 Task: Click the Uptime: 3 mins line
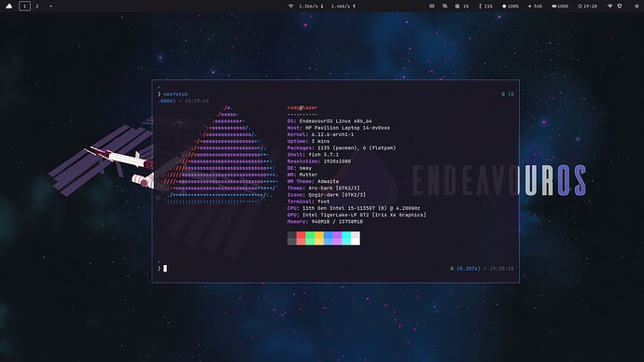tap(308, 141)
